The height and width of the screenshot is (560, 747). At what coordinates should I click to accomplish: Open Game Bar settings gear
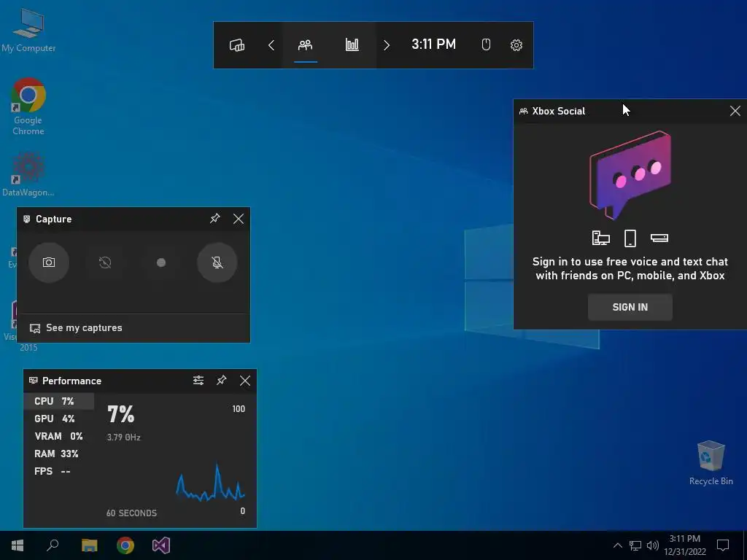(516, 45)
